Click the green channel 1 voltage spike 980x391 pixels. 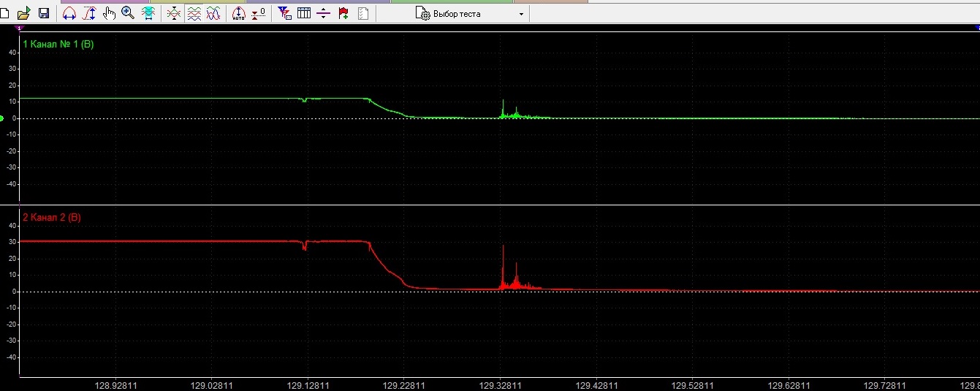point(503,108)
